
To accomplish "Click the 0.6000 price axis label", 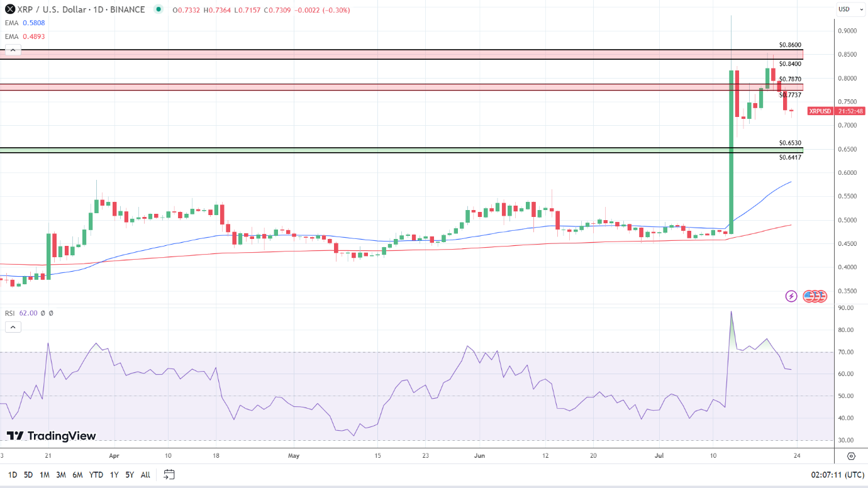I will tap(846, 173).
